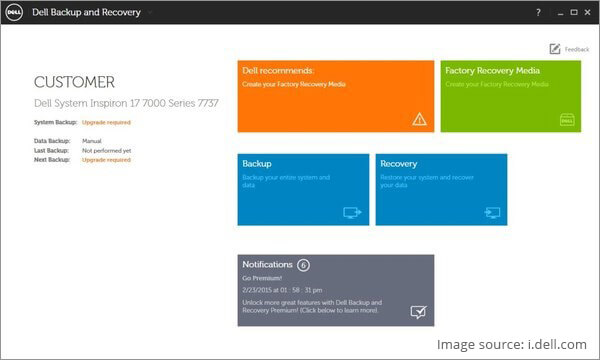Image resolution: width=600 pixels, height=360 pixels.
Task: Click the 'Last Backup:' label
Action: click(x=51, y=151)
